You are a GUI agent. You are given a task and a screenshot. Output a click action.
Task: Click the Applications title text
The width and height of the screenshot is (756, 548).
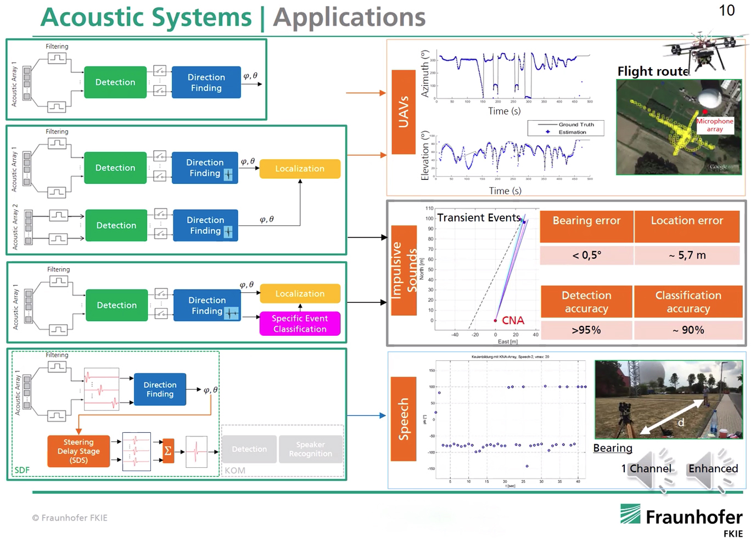coord(350,17)
